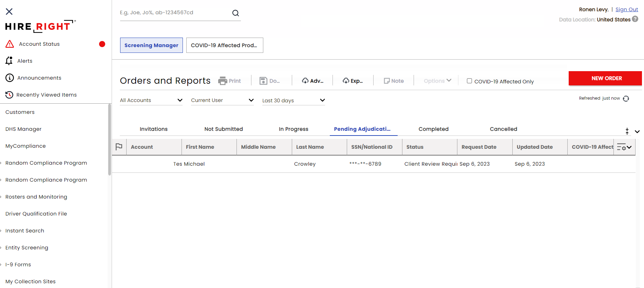Click the sidebar vertical scrollbar
This screenshot has height=288, width=644.
click(x=110, y=140)
